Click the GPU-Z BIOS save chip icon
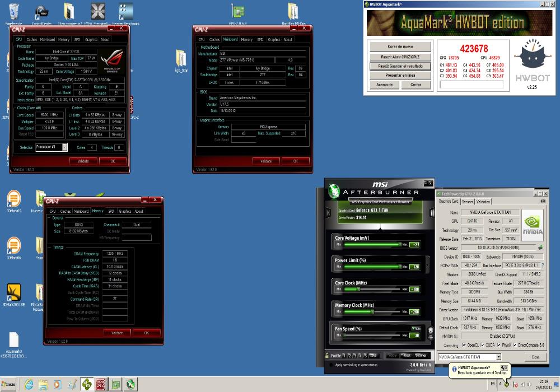 [541, 247]
